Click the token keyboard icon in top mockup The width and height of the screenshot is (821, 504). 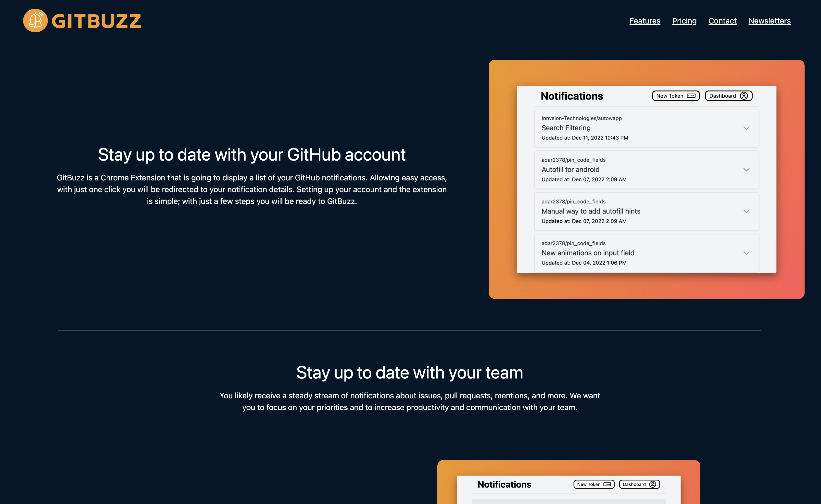click(691, 96)
